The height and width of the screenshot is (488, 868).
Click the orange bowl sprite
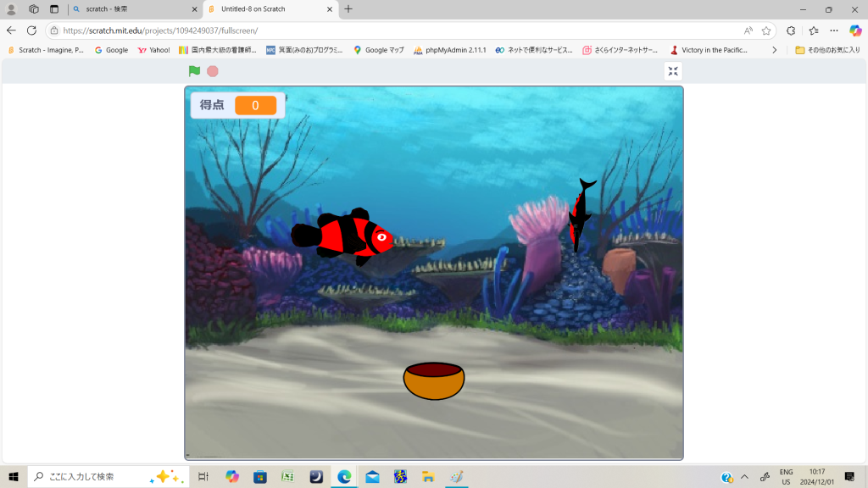click(x=434, y=382)
